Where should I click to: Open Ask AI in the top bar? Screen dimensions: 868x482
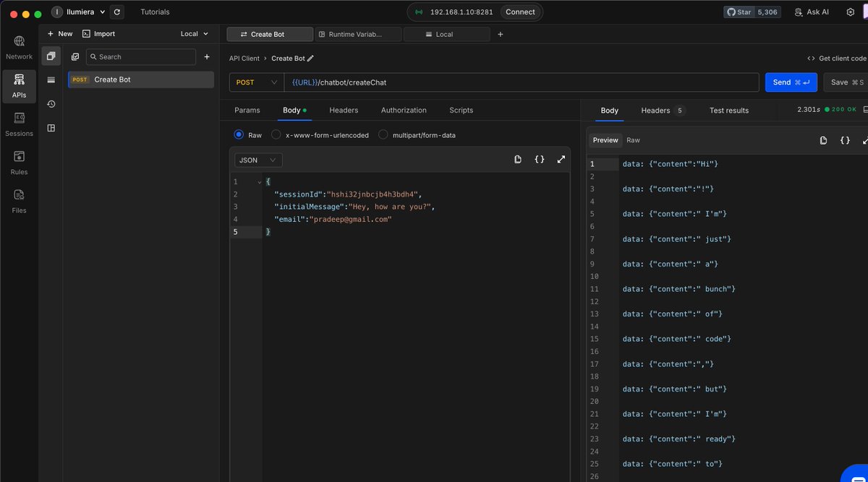[x=811, y=12]
